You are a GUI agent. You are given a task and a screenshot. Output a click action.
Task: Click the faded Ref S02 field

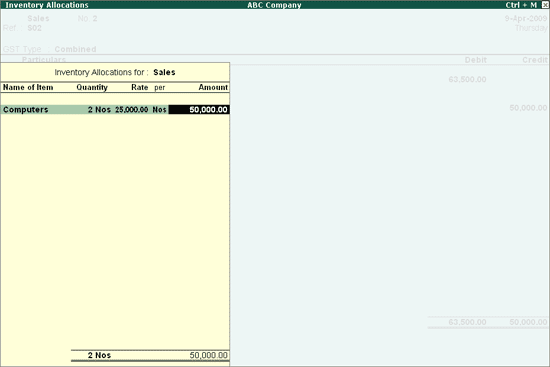(22, 28)
